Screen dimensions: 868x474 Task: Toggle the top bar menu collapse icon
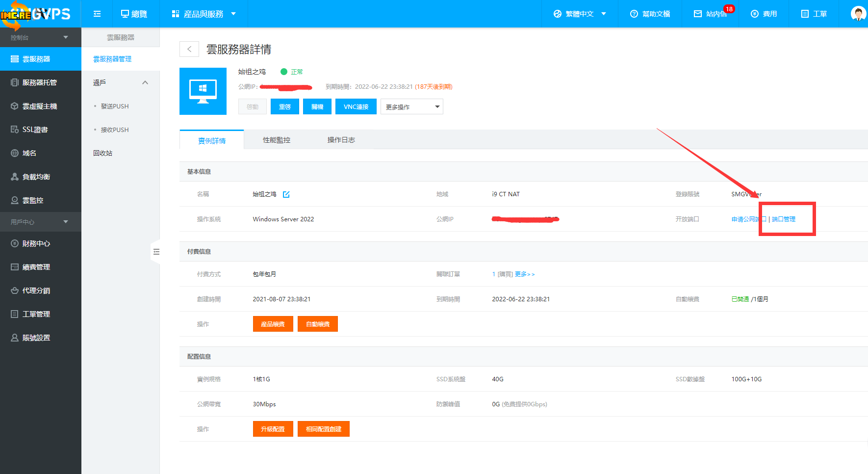pyautogui.click(x=97, y=14)
